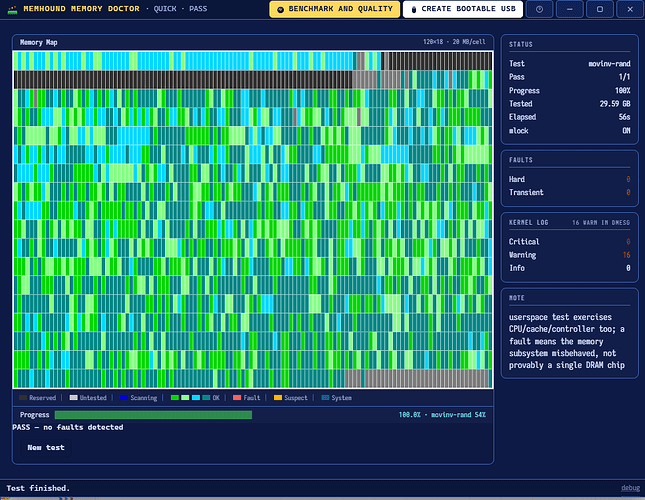Open the debug link

[630, 488]
